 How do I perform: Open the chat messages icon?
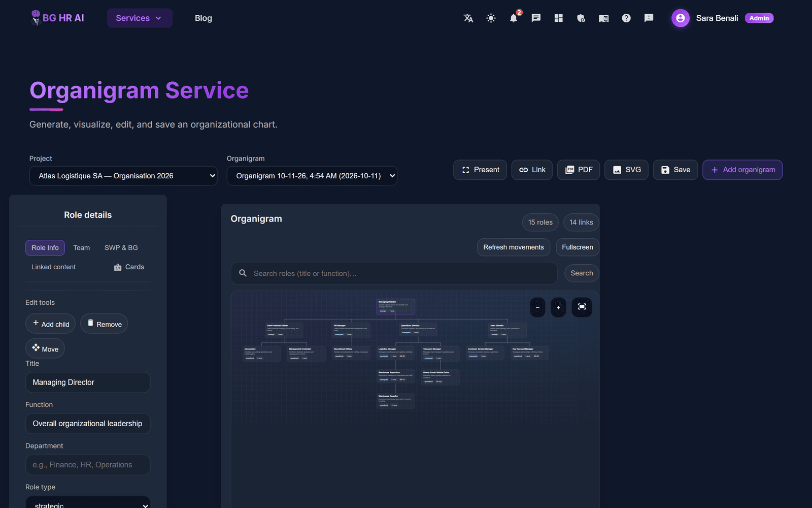[x=536, y=18]
